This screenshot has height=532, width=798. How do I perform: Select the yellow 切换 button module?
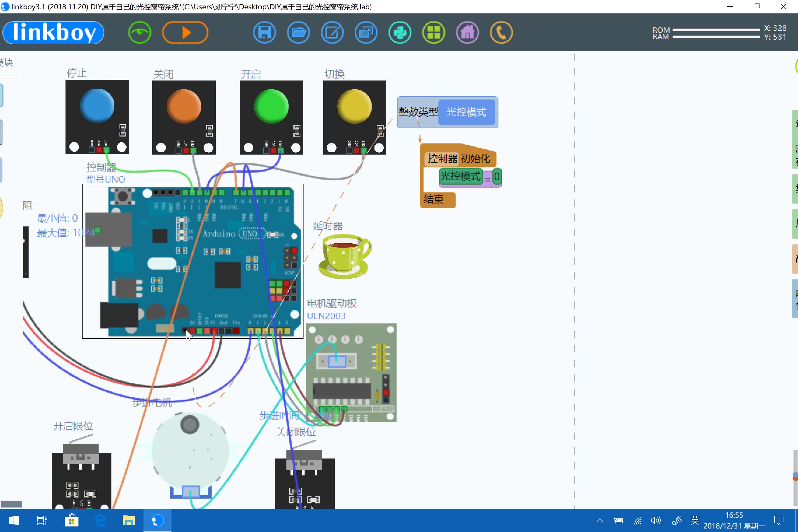pos(355,117)
